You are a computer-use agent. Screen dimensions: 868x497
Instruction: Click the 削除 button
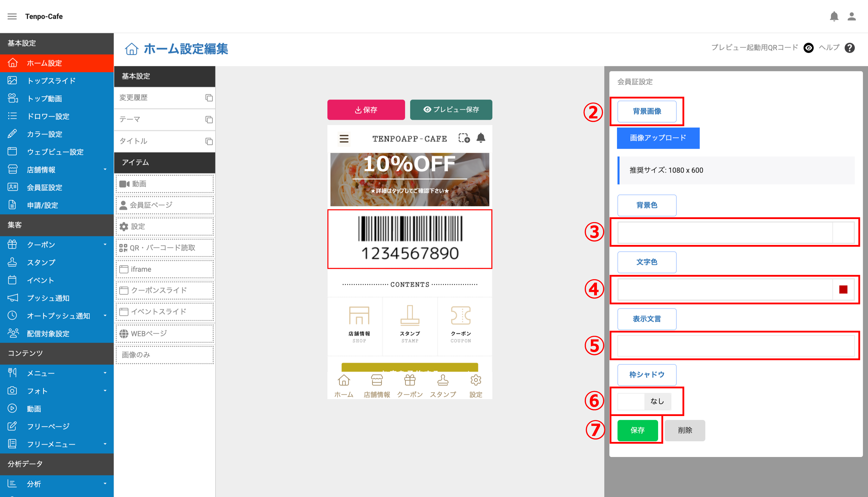(x=685, y=430)
